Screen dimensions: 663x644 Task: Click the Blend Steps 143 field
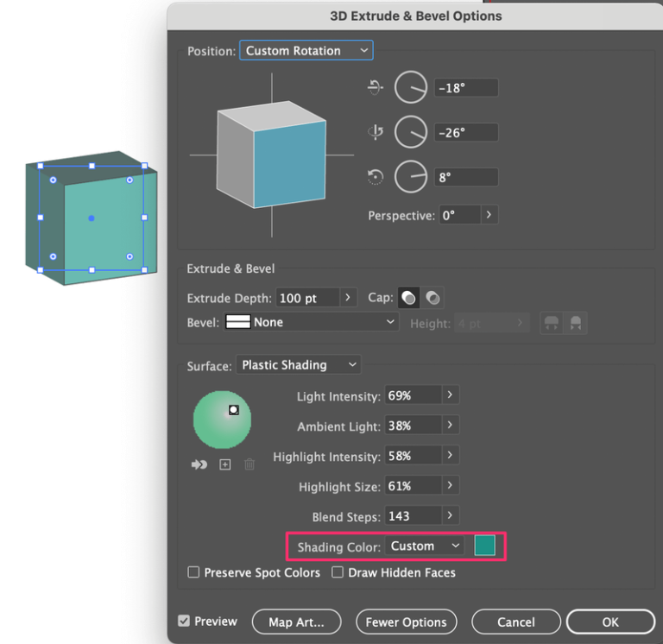click(x=414, y=516)
